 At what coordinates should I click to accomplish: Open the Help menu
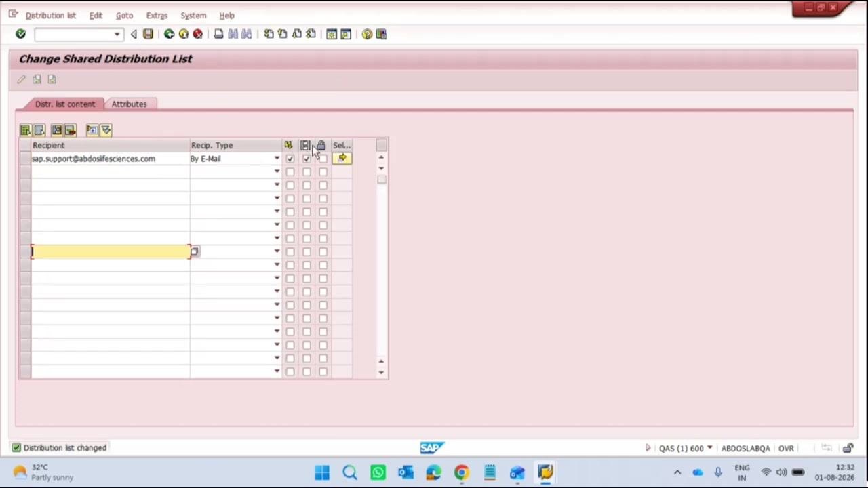[x=226, y=15]
